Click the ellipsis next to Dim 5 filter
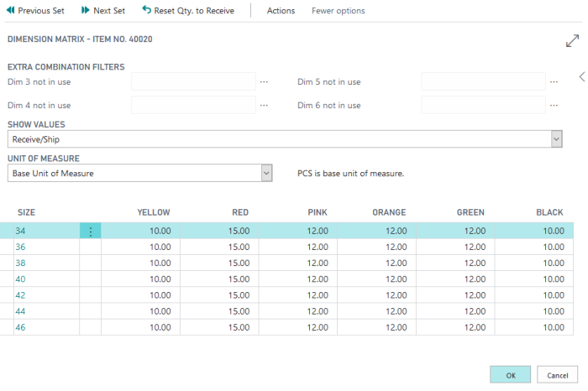The height and width of the screenshot is (391, 588). [554, 82]
